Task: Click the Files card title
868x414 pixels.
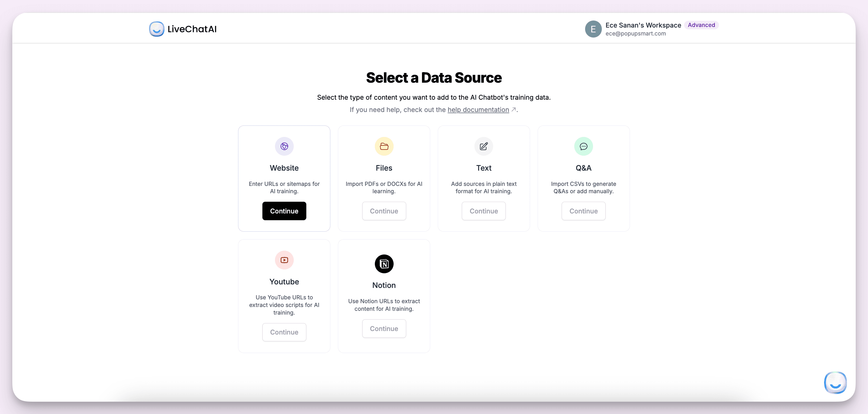Action: tap(384, 168)
